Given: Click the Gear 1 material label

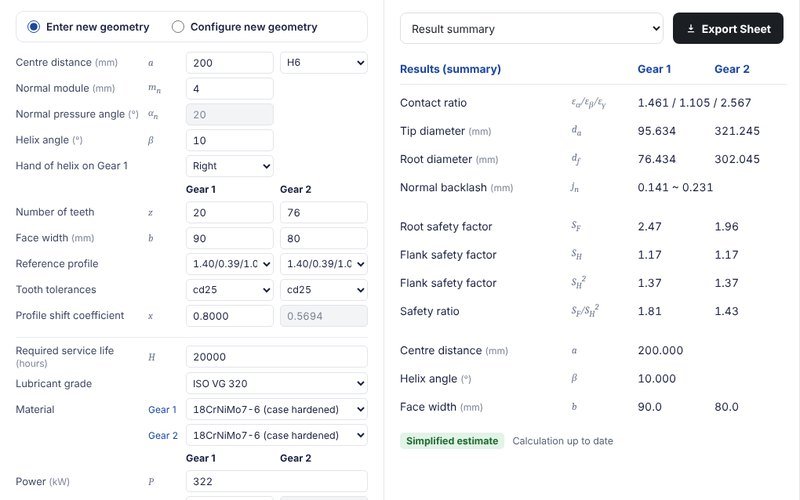Looking at the screenshot, I should pyautogui.click(x=162, y=409).
